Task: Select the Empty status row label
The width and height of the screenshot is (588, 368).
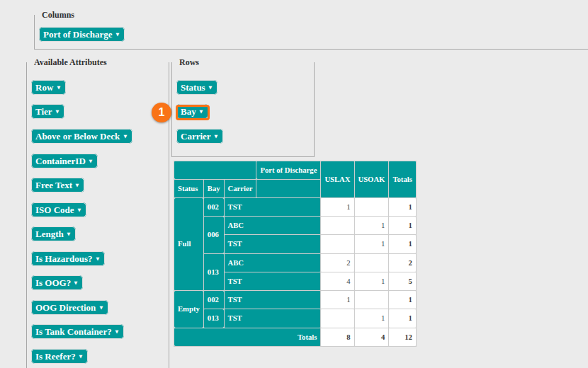Action: [x=188, y=309]
